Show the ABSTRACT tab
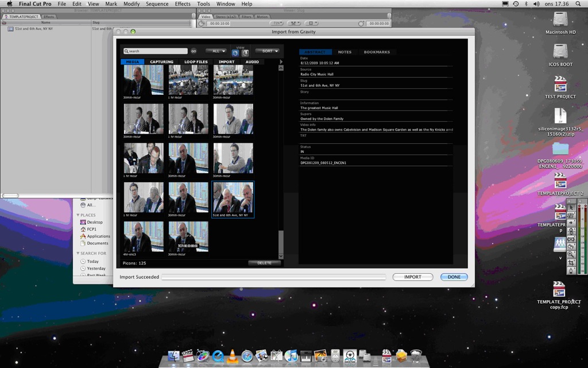The image size is (588, 368). 315,52
